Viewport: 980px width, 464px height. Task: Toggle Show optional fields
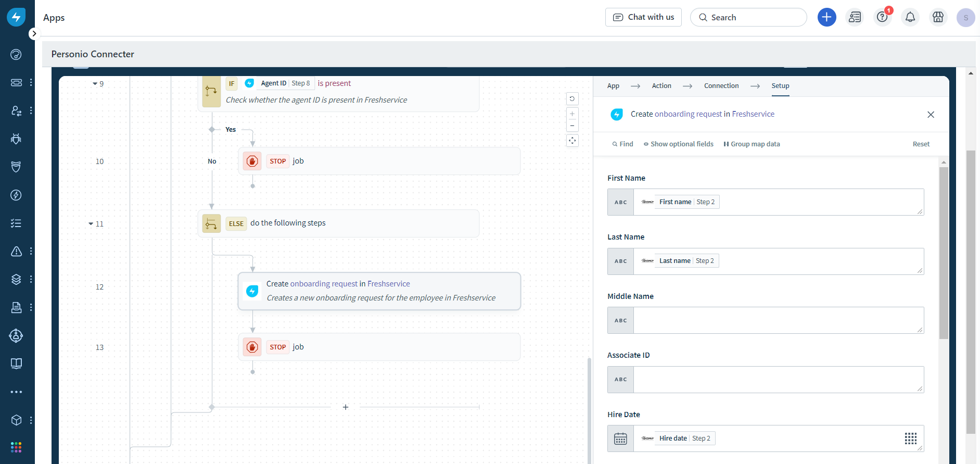pos(679,144)
